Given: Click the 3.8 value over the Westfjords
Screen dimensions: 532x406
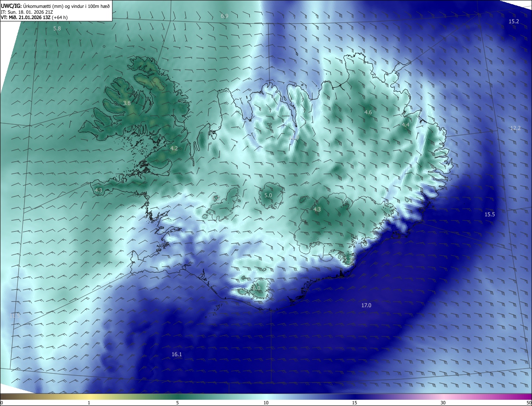Looking at the screenshot, I should pos(127,103).
